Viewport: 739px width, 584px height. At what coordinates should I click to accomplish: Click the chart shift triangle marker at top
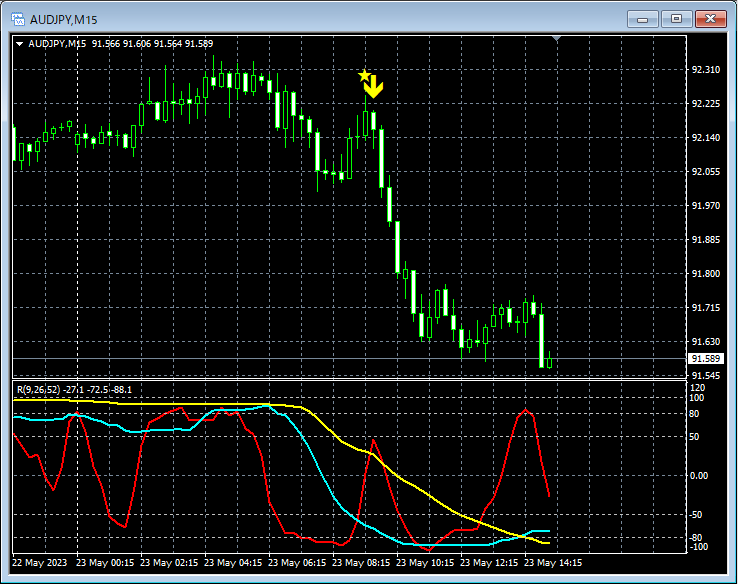tap(557, 39)
